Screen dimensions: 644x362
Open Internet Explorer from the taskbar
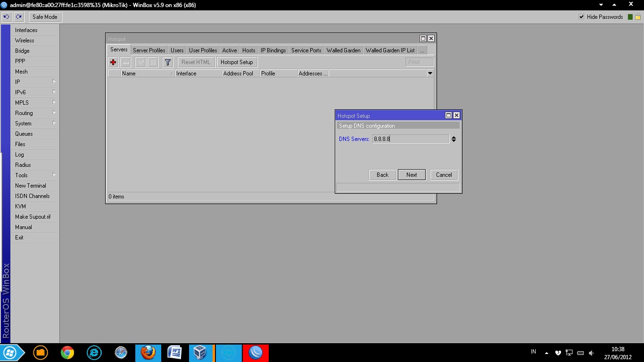pos(94,353)
